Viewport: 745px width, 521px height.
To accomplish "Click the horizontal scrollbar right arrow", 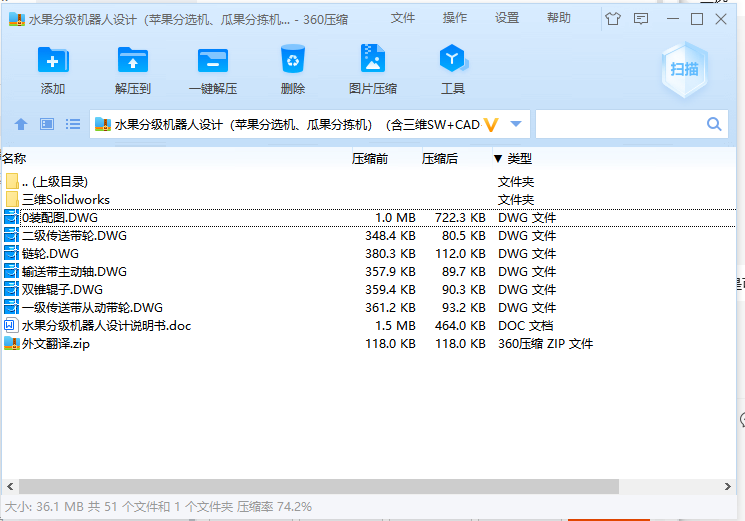I will [727, 486].
